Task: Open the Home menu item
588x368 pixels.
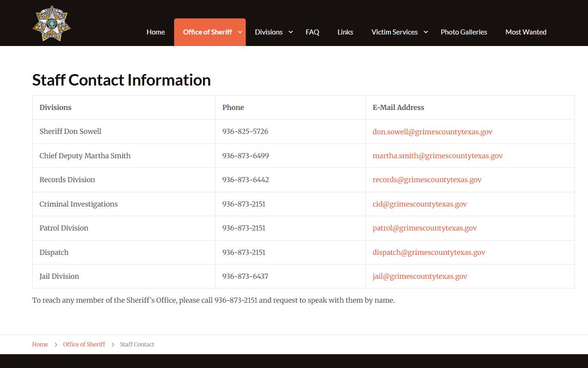Action: (x=156, y=32)
